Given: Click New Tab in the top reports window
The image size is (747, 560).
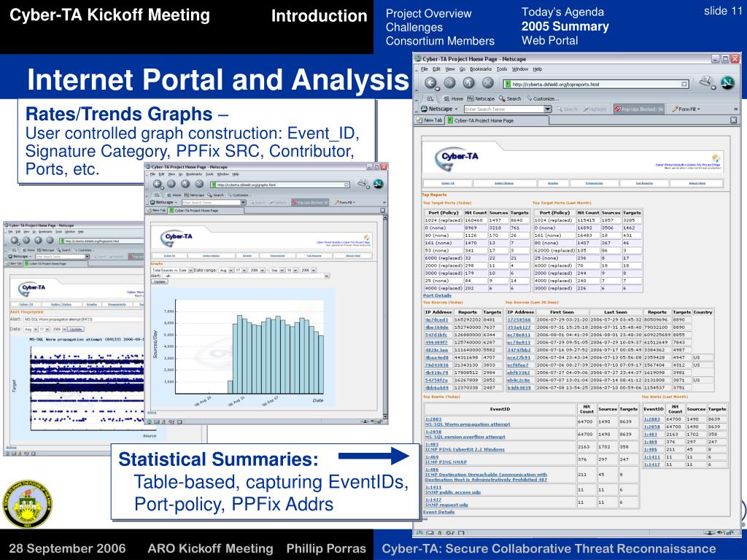Looking at the screenshot, I should 430,120.
